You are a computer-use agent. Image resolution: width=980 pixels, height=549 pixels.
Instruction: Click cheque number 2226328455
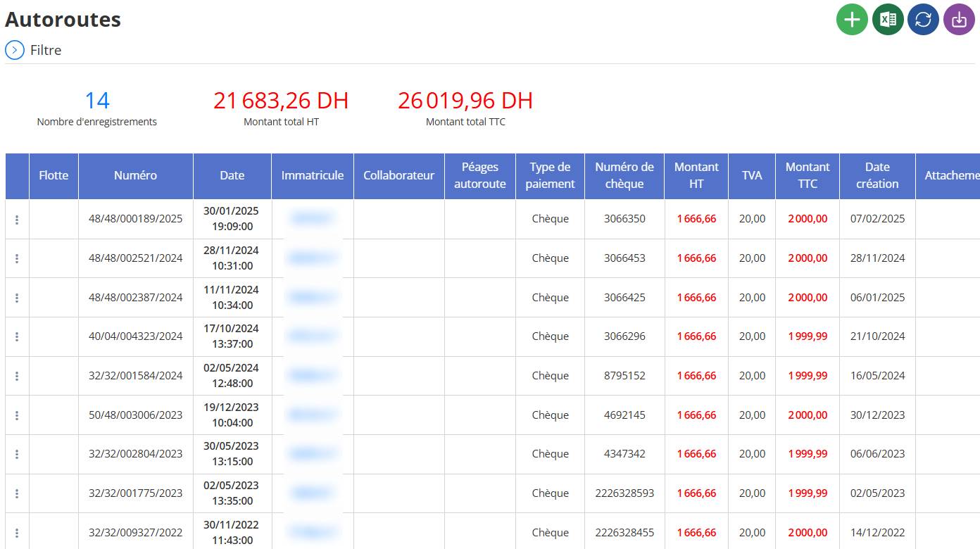624,533
